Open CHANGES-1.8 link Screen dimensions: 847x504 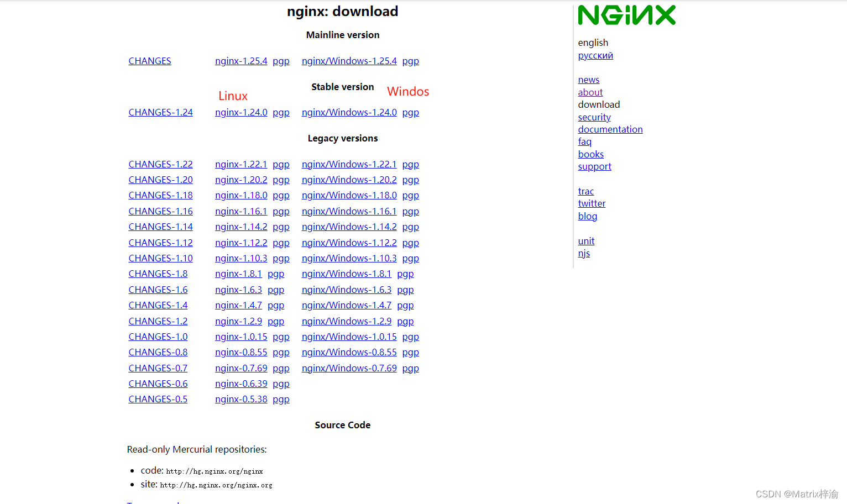point(158,274)
